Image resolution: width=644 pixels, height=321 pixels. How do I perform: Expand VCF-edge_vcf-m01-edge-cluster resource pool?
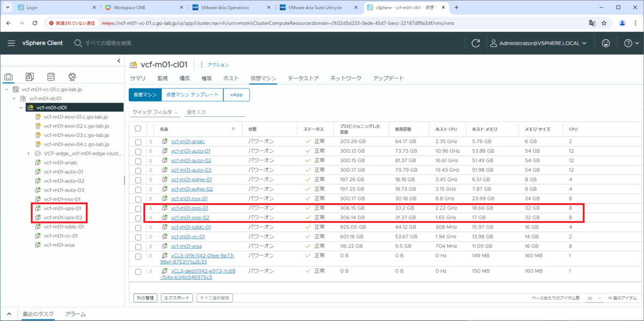28,153
